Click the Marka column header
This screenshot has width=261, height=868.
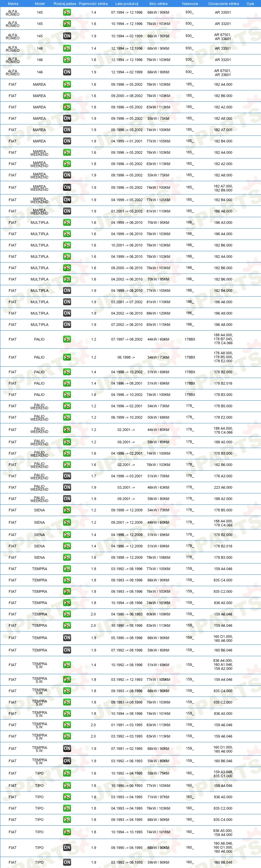(13, 4)
